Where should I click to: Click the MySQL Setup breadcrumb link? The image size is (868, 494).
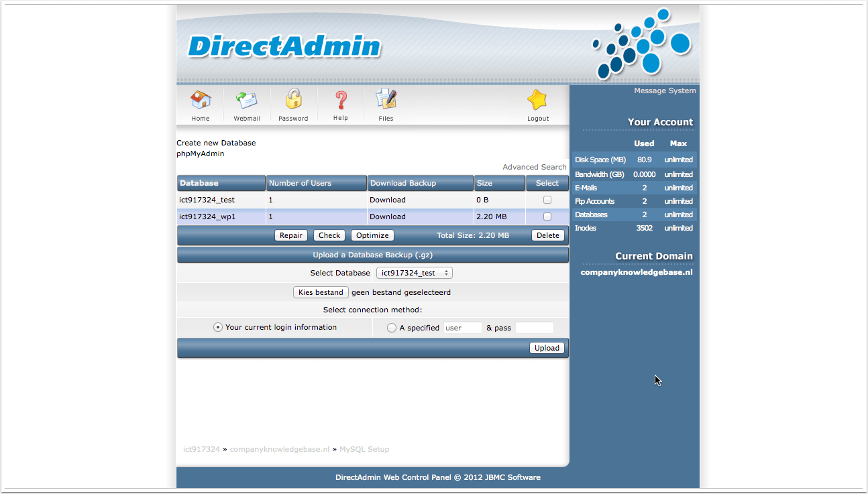pyautogui.click(x=364, y=449)
